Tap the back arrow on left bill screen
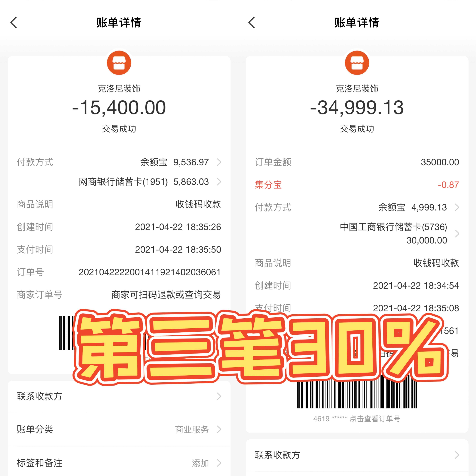Screen dimensions: 476x476 (x=14, y=23)
